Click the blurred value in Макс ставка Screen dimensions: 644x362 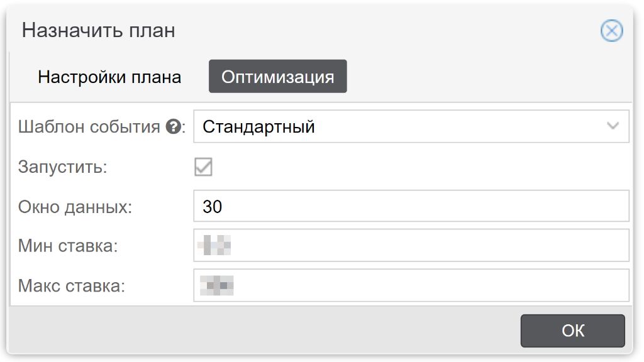[x=216, y=285]
